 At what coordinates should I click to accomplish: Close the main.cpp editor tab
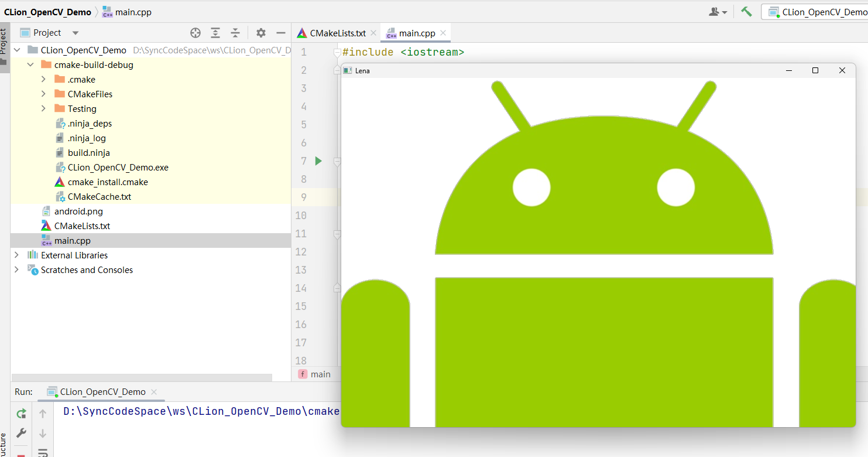(x=444, y=33)
